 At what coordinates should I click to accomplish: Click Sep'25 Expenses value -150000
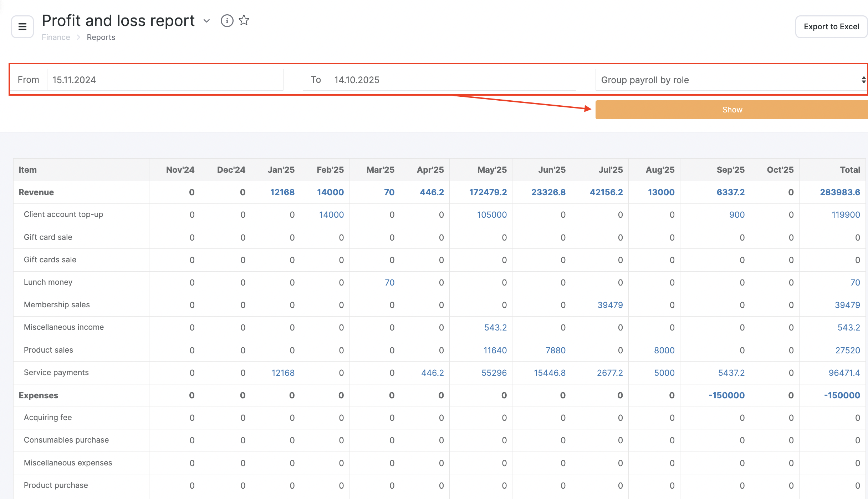coord(726,395)
